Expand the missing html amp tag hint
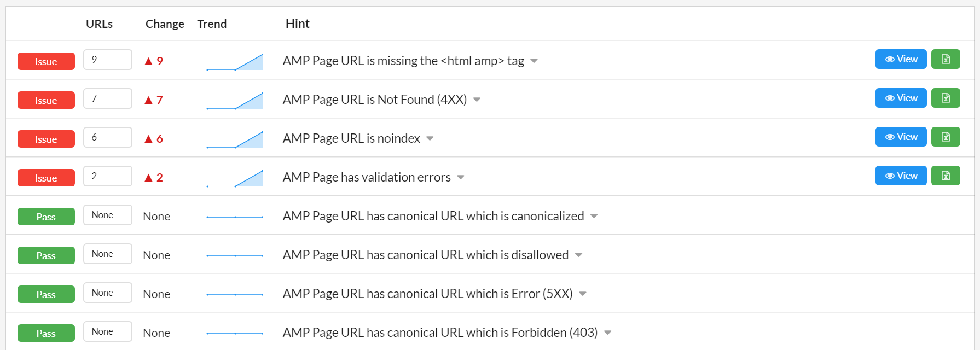The image size is (980, 350). [534, 61]
